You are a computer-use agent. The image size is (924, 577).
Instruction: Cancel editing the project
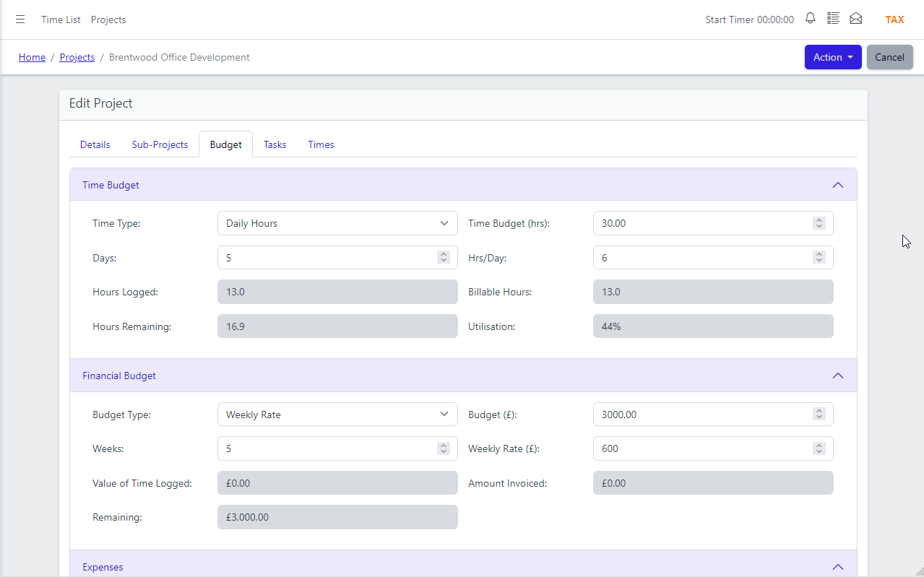(889, 57)
